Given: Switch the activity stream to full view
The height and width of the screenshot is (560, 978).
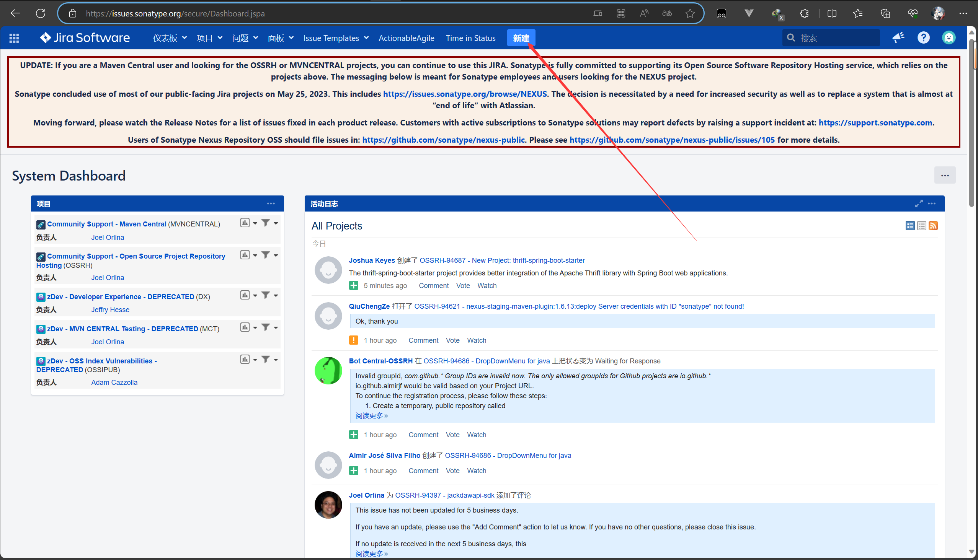Looking at the screenshot, I should pos(910,226).
